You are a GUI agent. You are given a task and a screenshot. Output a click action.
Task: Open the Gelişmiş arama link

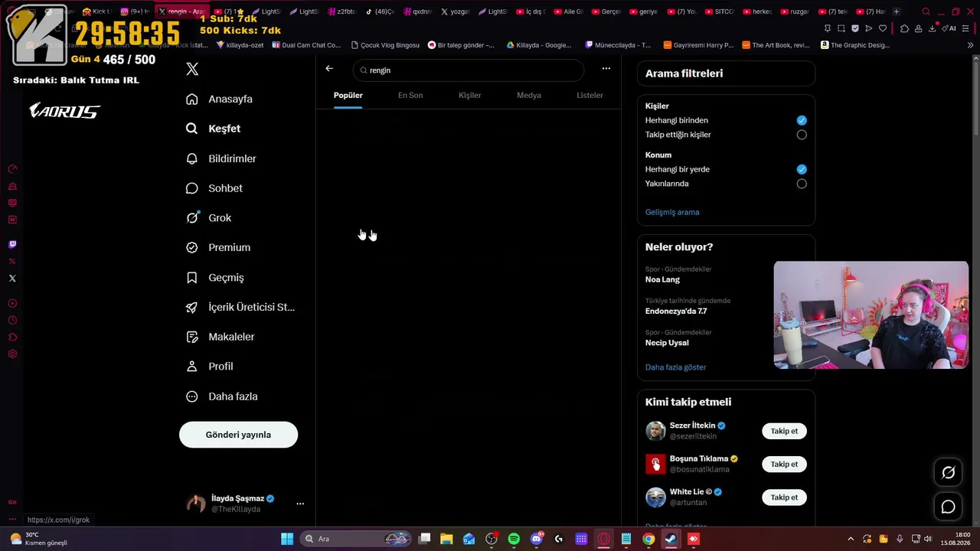672,212
